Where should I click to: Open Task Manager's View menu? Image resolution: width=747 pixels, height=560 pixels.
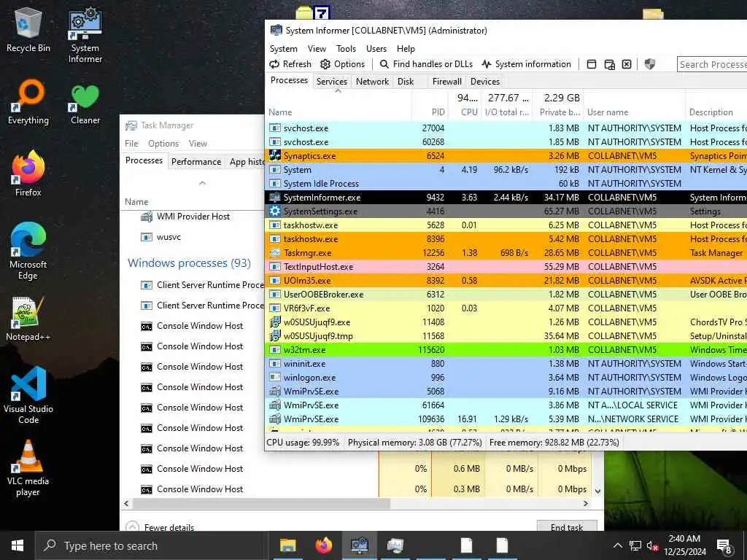198,144
